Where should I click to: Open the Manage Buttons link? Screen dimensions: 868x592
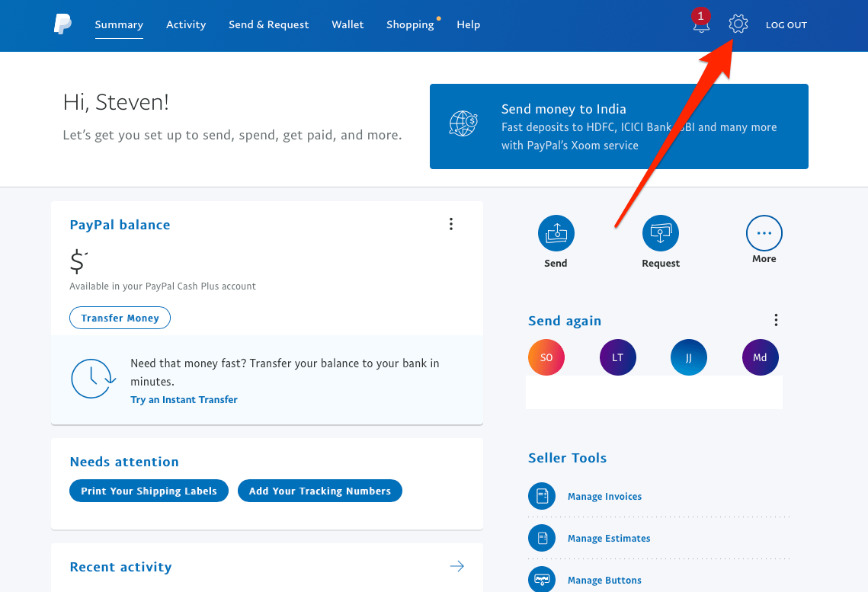click(604, 580)
